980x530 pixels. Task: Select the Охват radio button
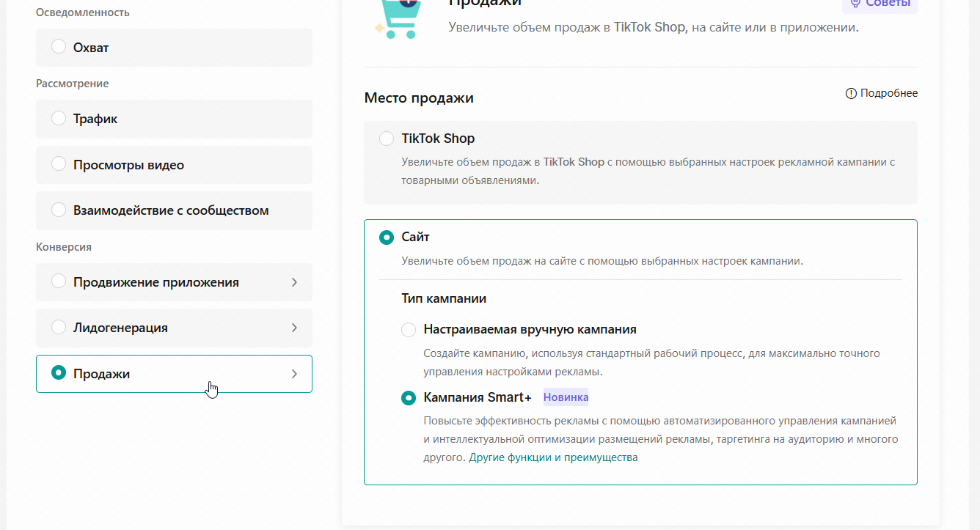59,47
